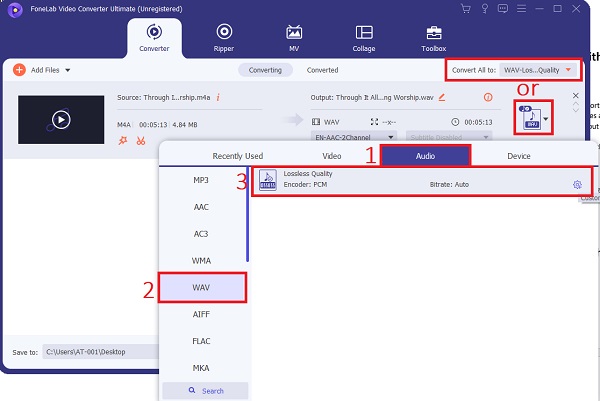This screenshot has width=600, height=401.
Task: Open the Converter tab
Action: point(154,38)
